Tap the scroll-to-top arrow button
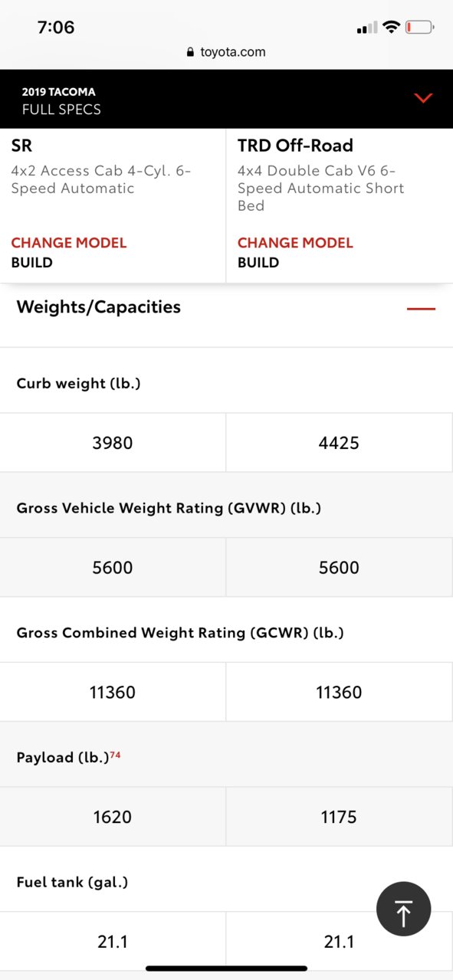The width and height of the screenshot is (453, 980). pyautogui.click(x=403, y=910)
